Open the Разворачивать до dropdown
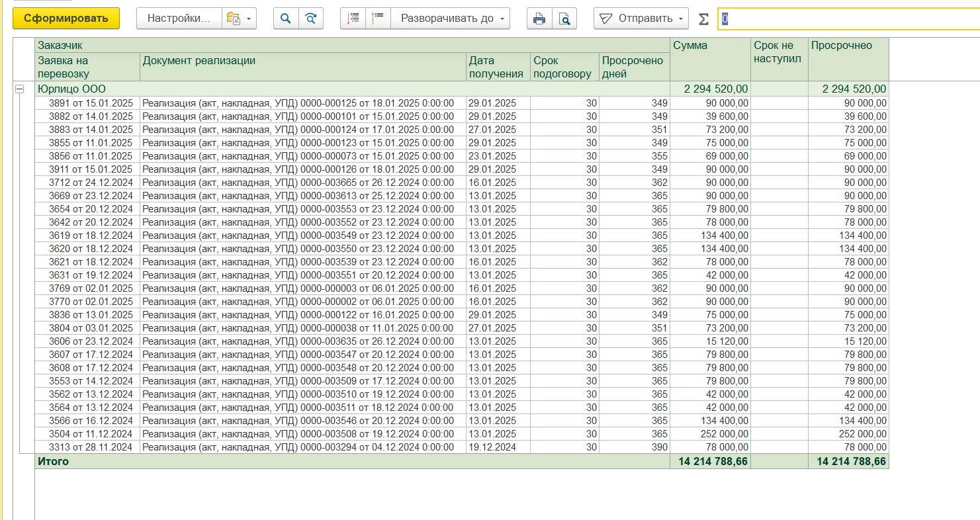 [451, 19]
